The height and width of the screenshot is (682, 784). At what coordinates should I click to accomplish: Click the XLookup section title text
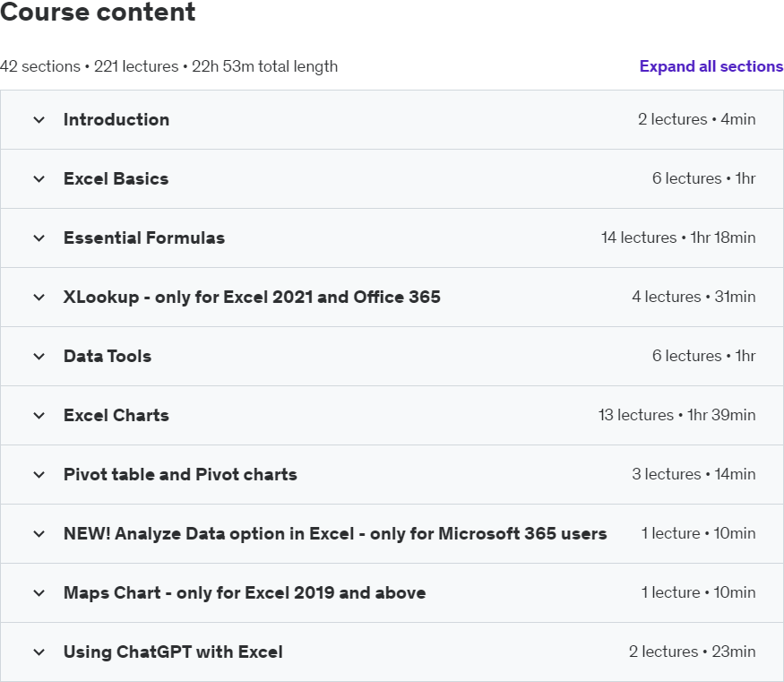[252, 297]
